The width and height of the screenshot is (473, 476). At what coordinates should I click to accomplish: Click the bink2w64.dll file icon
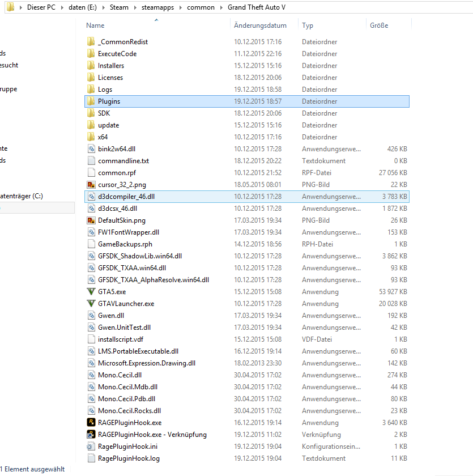[x=91, y=148]
